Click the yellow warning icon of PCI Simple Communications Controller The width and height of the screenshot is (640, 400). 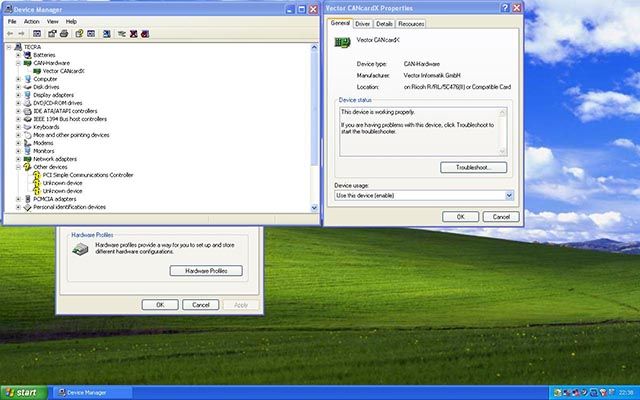coord(37,175)
